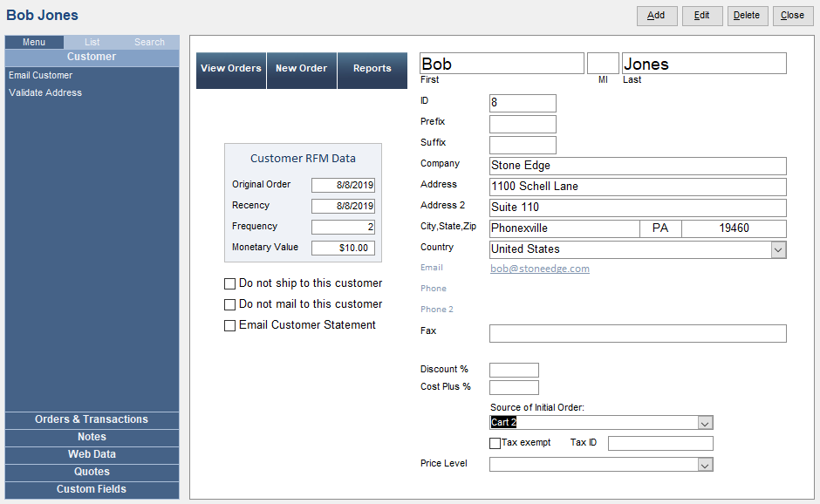Delete the customer record

pos(746,16)
